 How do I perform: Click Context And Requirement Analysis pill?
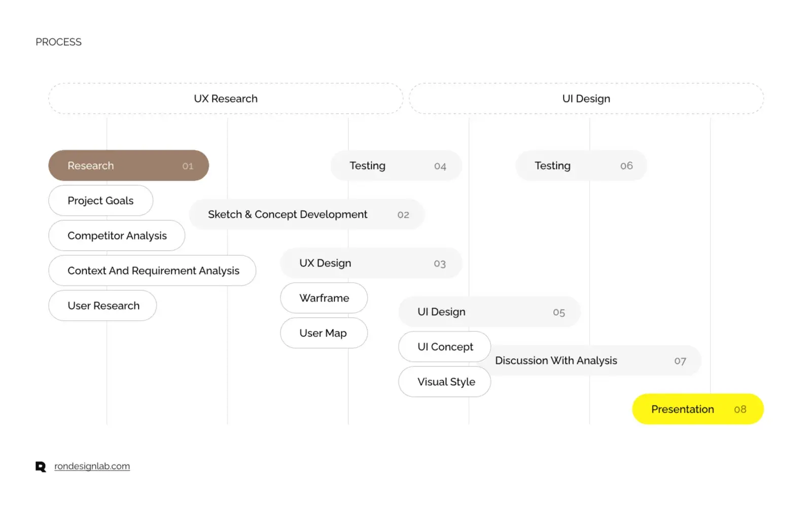(x=152, y=270)
